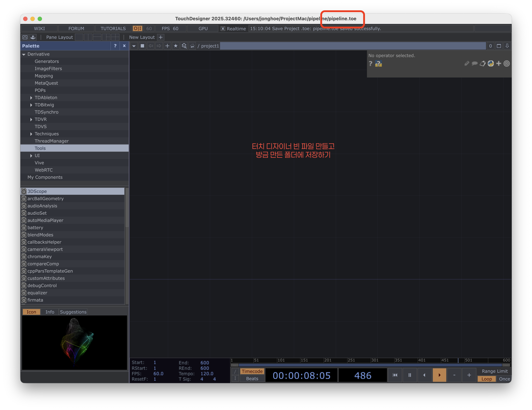Open the pane type dropdown arrow
Viewport: 532px width, 410px height.
point(134,46)
